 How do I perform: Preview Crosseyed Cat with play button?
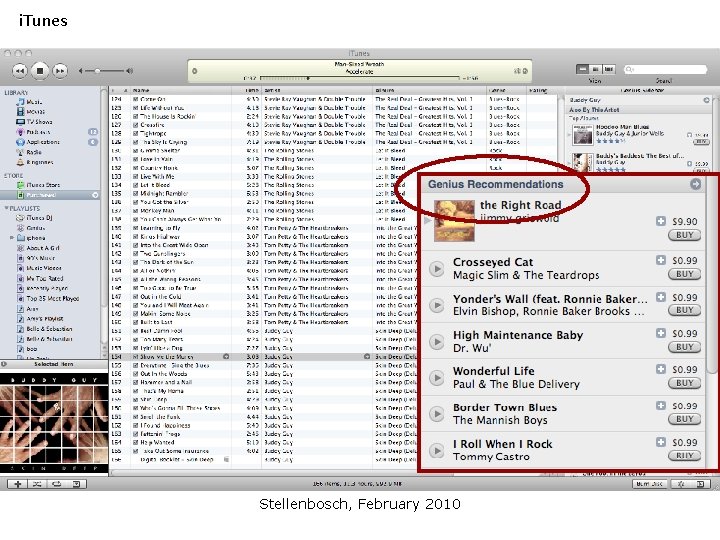(x=437, y=269)
